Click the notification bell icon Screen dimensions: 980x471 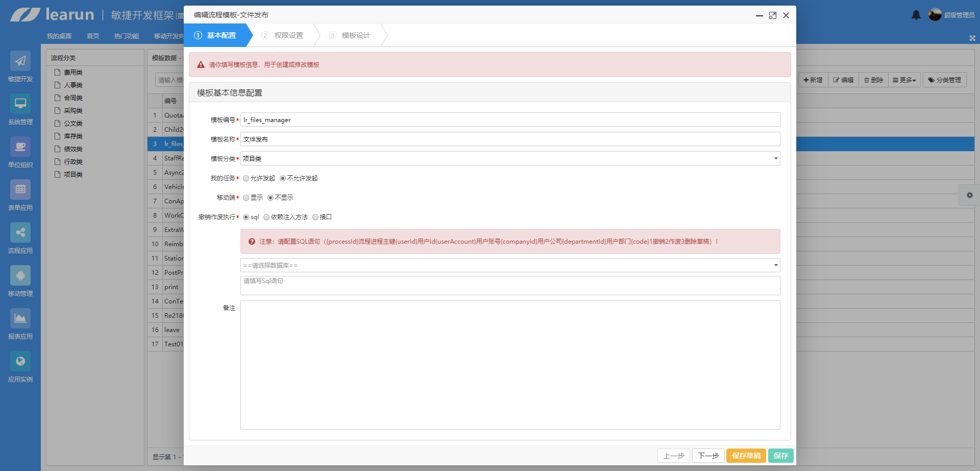916,15
